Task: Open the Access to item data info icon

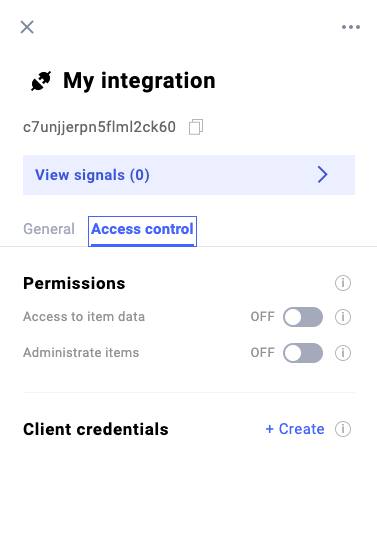Action: pos(343,317)
